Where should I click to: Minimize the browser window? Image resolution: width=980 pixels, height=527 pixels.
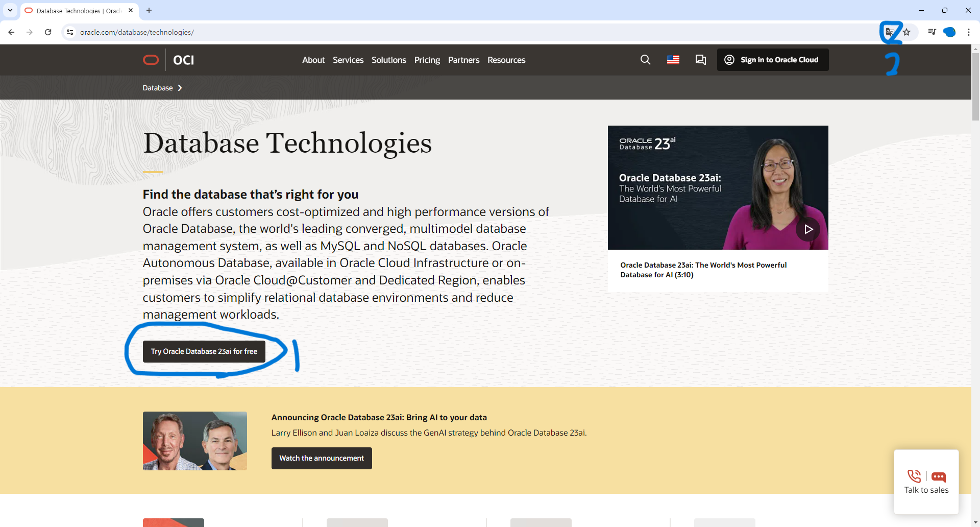tap(921, 10)
